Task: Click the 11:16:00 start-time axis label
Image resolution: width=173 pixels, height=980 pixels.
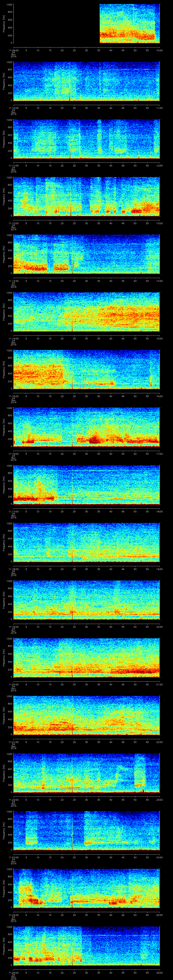Action: pyautogui.click(x=13, y=454)
